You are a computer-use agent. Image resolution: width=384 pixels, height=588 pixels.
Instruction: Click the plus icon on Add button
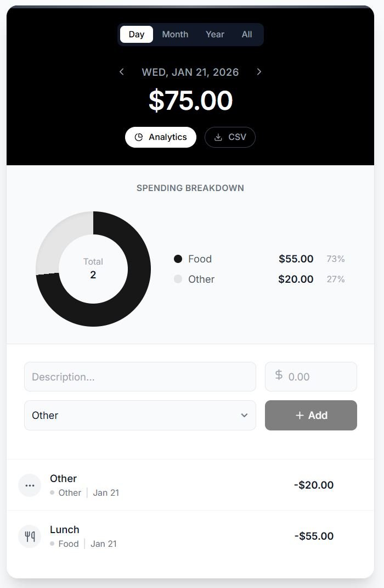[300, 416]
